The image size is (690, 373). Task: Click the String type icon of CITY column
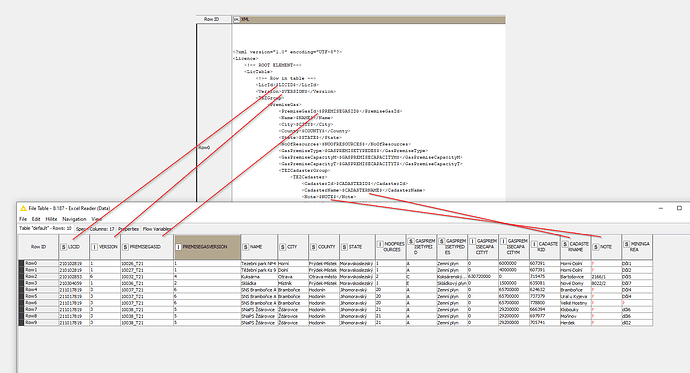coord(283,247)
